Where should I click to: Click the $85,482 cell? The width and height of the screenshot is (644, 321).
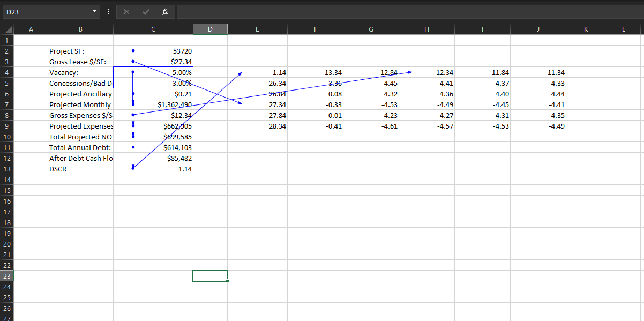153,158
